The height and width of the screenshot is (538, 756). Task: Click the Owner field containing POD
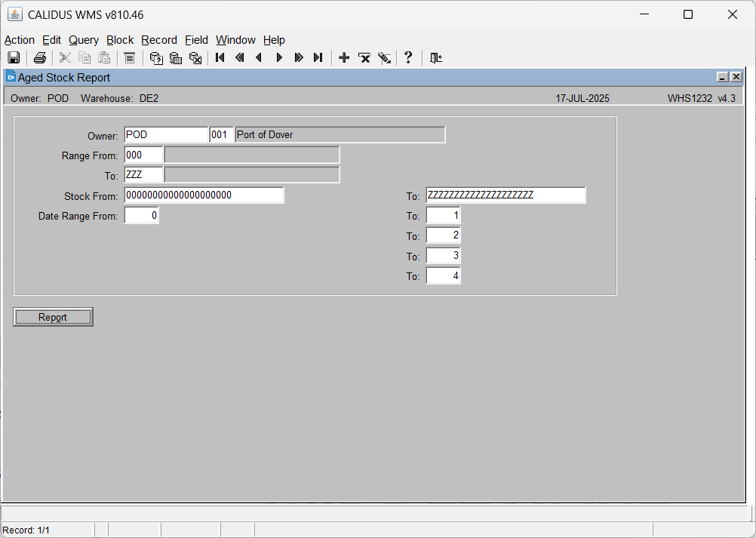click(x=166, y=134)
